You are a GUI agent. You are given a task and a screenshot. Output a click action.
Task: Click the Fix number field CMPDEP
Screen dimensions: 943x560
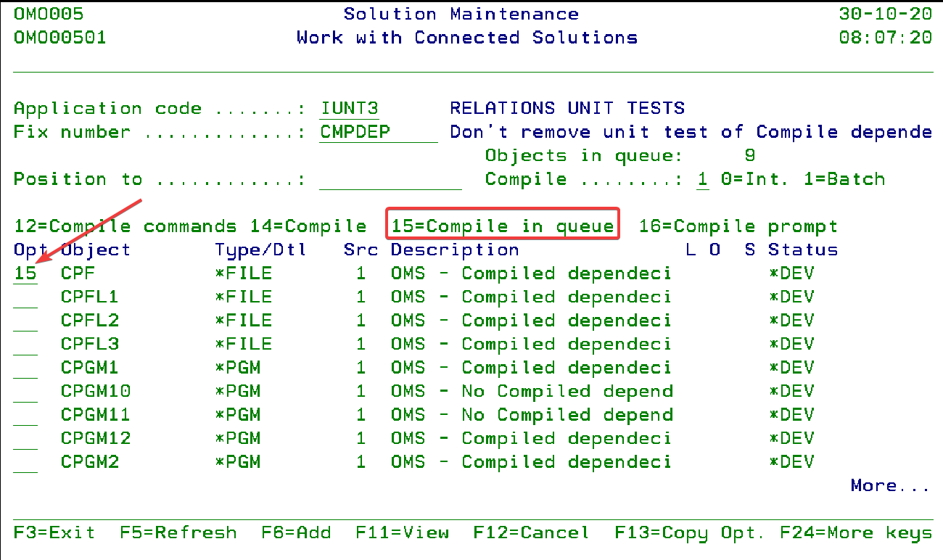[377, 132]
